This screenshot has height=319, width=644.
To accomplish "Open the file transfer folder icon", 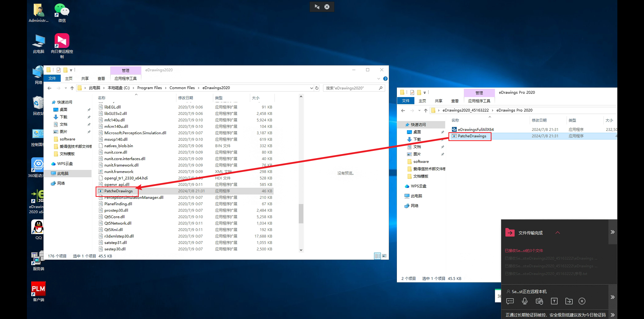I will (569, 301).
